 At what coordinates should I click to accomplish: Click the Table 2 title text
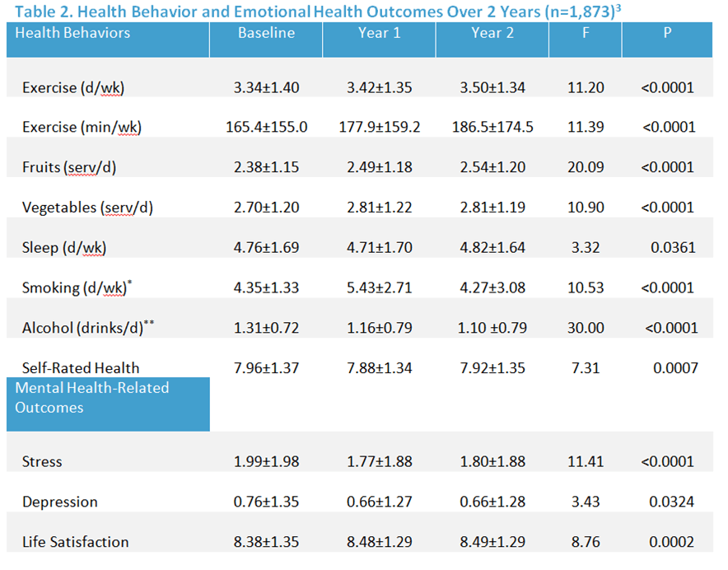coord(318,12)
